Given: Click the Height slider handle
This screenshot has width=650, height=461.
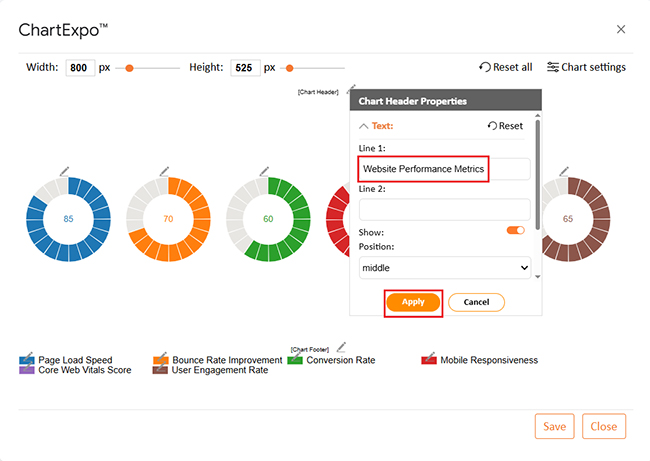Looking at the screenshot, I should (289, 68).
